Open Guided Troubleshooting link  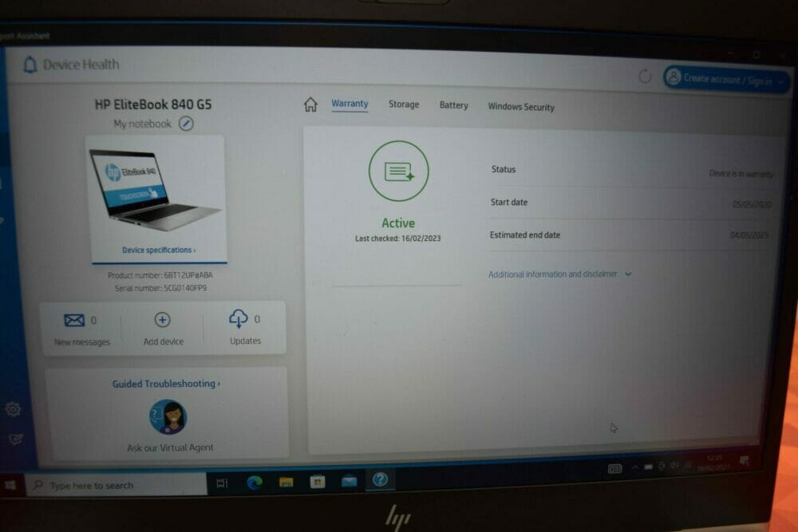coord(167,384)
